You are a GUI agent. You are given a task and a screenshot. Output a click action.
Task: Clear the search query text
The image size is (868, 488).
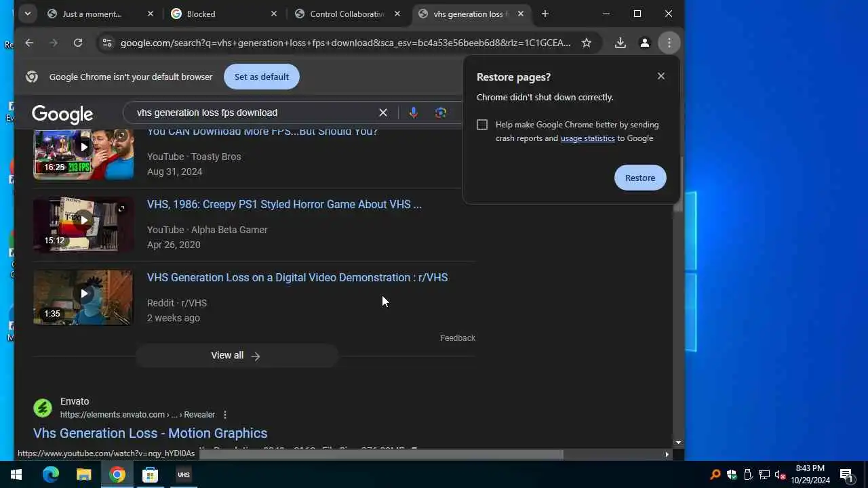point(383,113)
